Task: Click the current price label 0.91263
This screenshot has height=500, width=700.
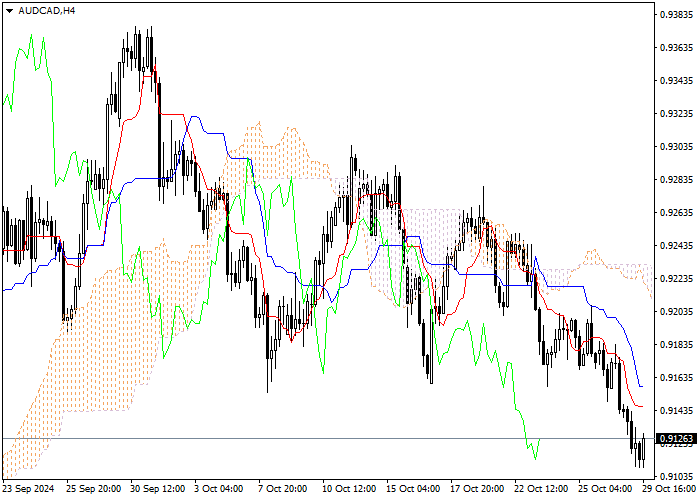Action: (676, 438)
